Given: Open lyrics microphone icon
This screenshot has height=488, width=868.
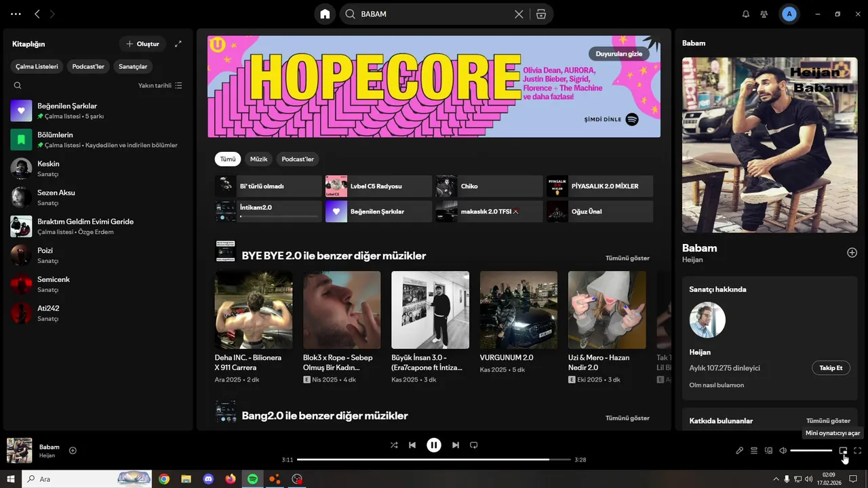Looking at the screenshot, I should pos(740,451).
